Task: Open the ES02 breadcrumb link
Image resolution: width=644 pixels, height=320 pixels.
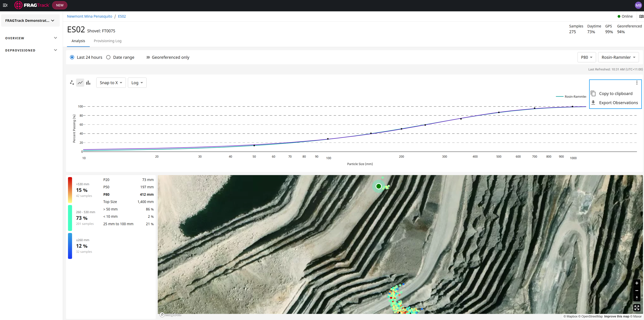Action: pyautogui.click(x=122, y=16)
